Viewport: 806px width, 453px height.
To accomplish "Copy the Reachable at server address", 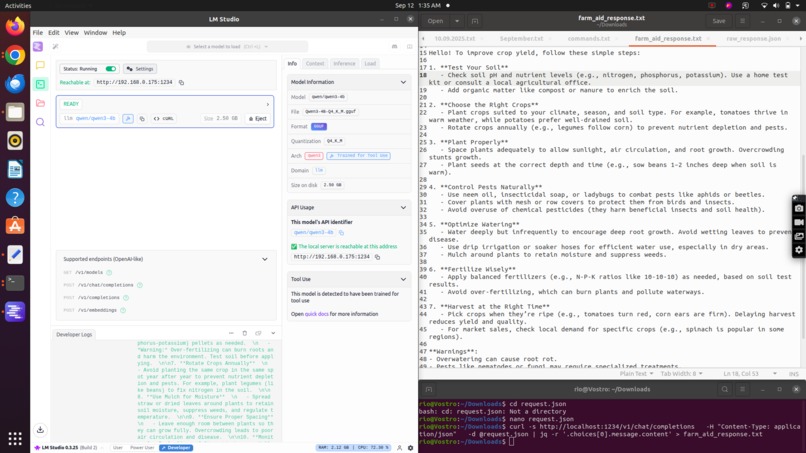I will [181, 82].
